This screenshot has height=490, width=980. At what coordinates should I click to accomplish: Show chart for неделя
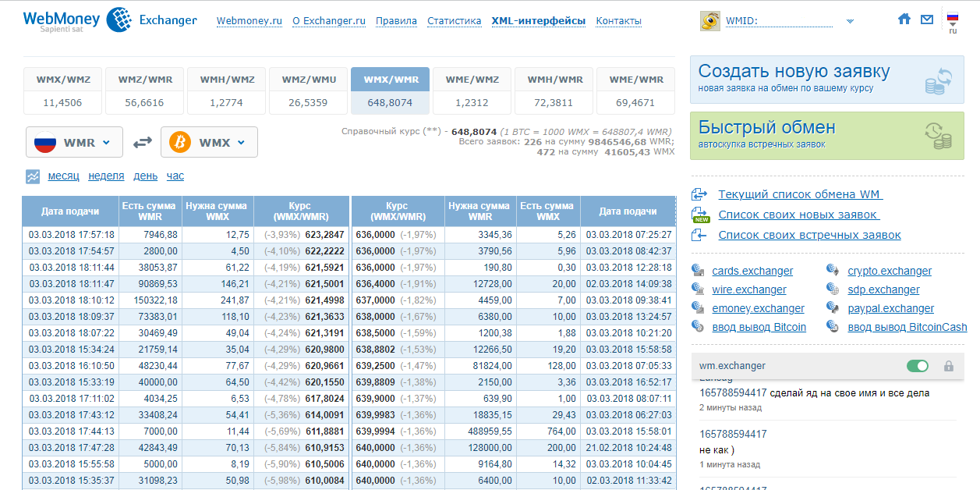coord(106,176)
